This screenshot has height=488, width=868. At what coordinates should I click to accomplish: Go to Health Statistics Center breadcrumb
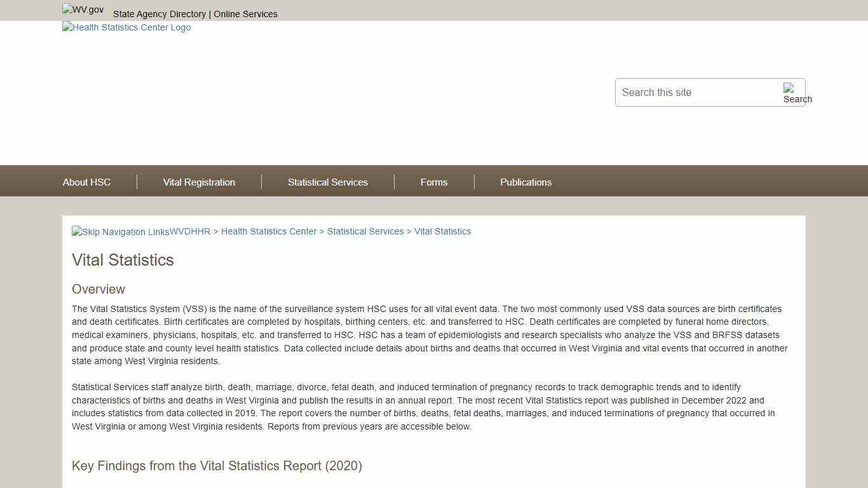(x=269, y=231)
